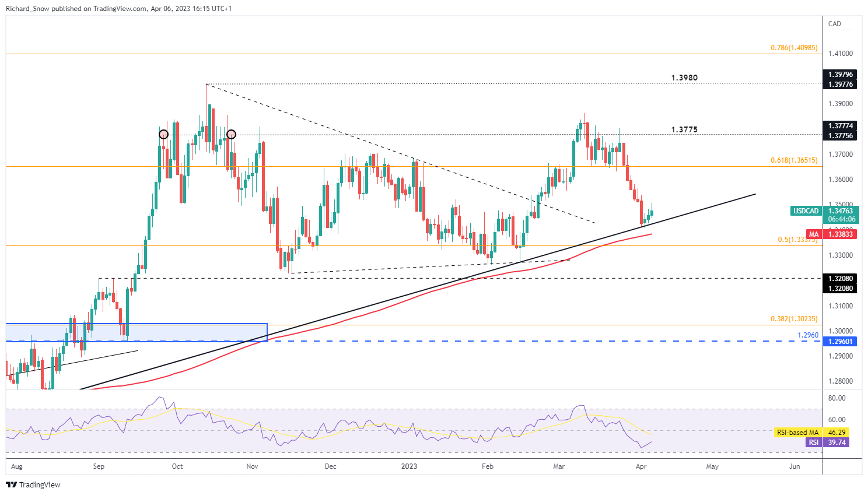868x495 pixels.
Task: Click the May label on time axis
Action: [712, 466]
